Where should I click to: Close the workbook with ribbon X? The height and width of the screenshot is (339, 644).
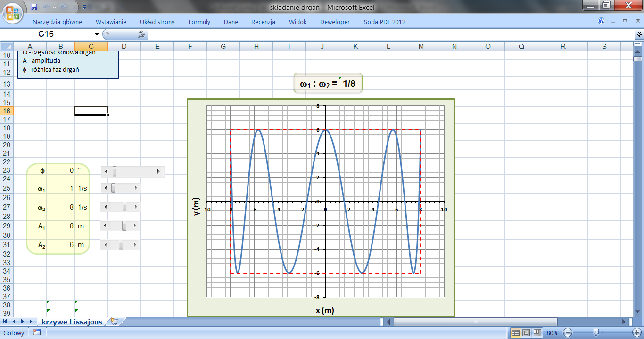pyautogui.click(x=637, y=21)
